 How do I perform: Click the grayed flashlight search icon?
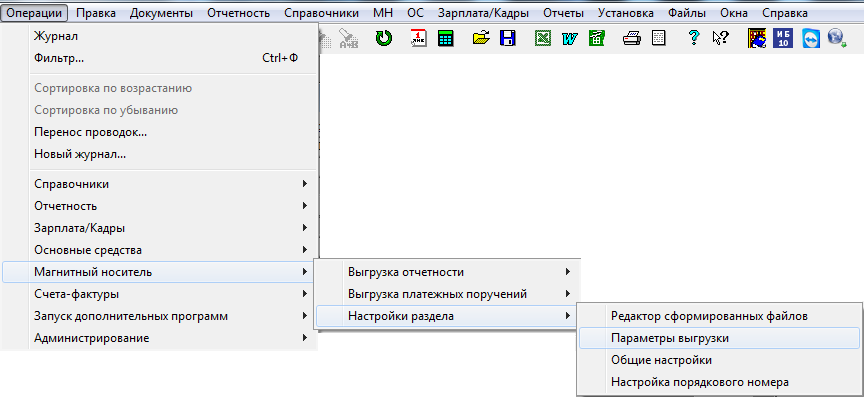point(349,38)
